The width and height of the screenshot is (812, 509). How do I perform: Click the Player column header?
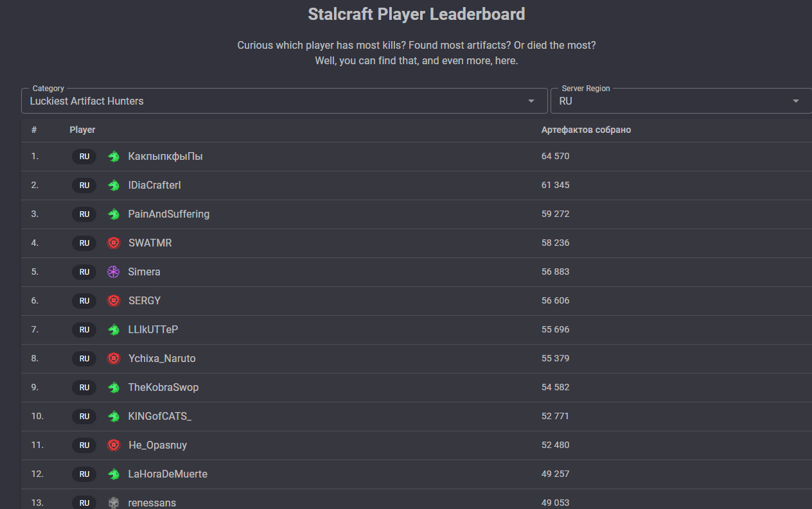coord(82,130)
